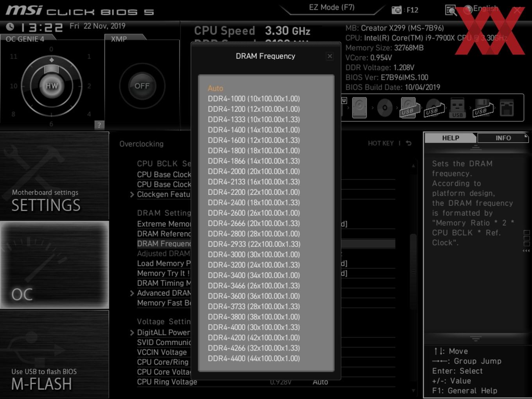Select DDR4-2133 (16x100.00x1.33)
Image resolution: width=532 pixels, height=399 pixels.
254,182
